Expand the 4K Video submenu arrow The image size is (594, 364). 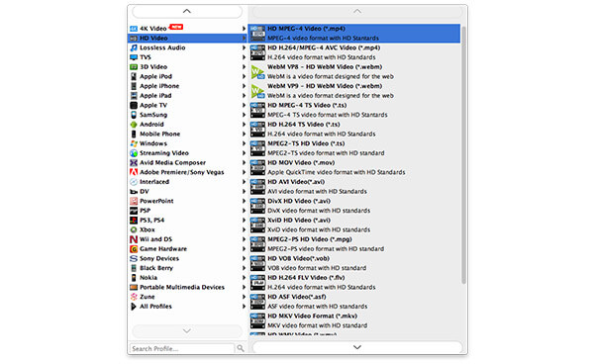click(x=244, y=29)
